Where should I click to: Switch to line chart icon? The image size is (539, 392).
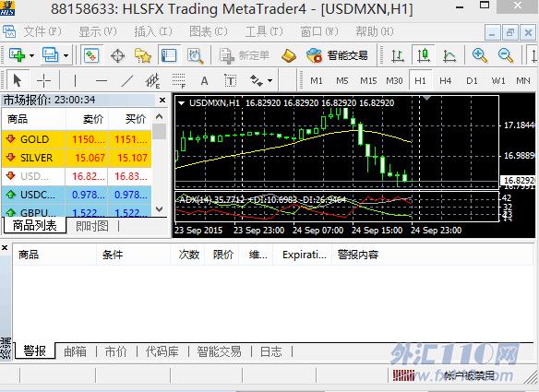coord(449,55)
